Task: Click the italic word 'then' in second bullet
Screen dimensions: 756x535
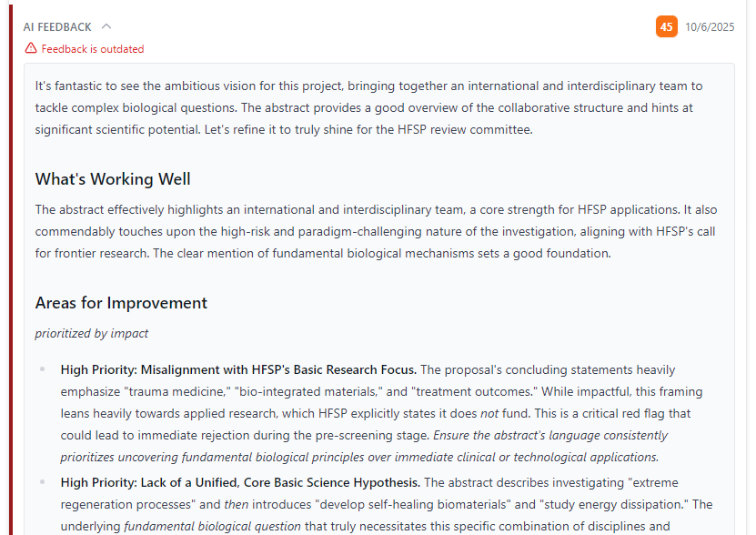Action: [237, 505]
